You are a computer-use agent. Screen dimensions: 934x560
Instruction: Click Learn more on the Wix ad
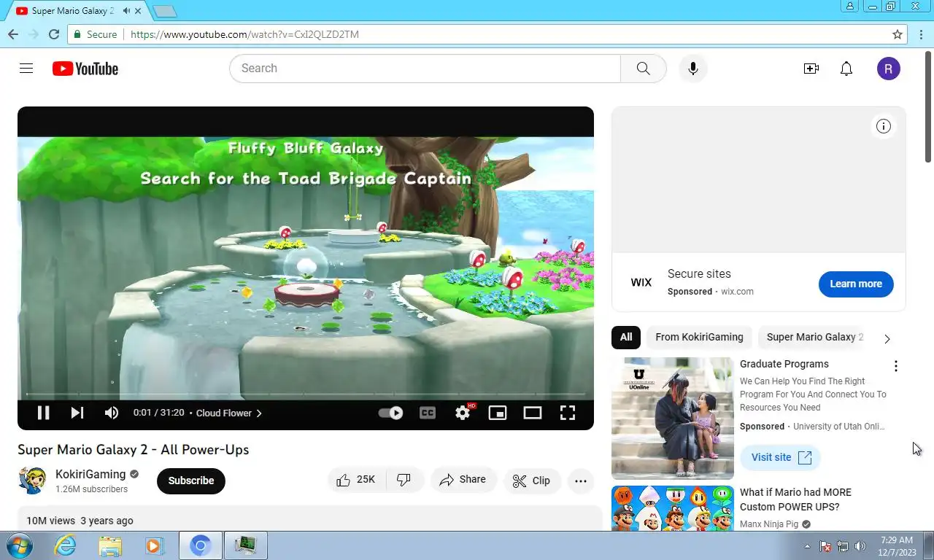point(856,284)
